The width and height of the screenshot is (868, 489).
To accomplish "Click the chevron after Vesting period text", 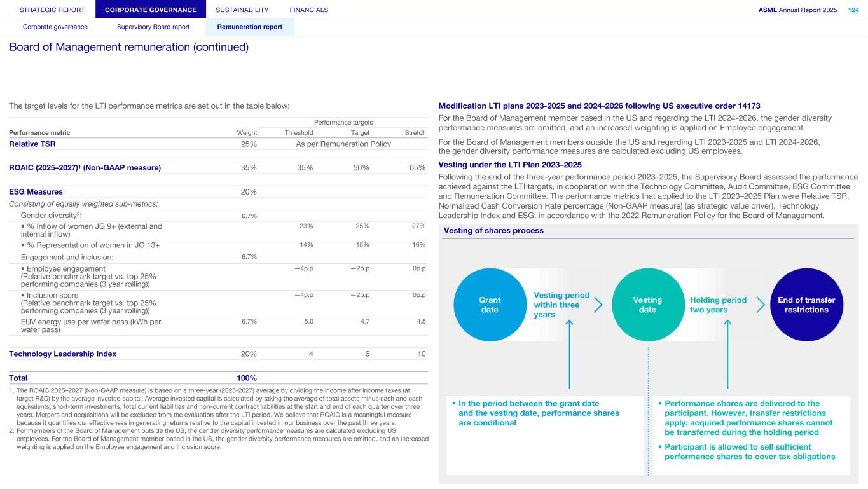I will (x=598, y=305).
